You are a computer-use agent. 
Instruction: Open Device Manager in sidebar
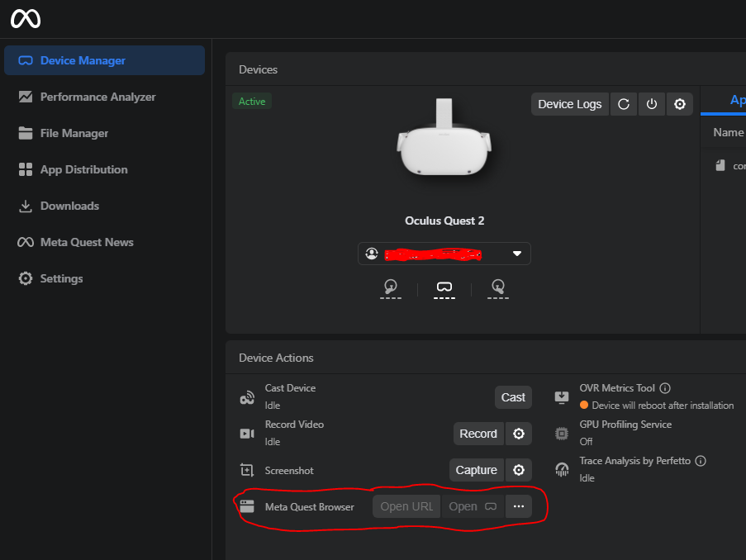(105, 60)
